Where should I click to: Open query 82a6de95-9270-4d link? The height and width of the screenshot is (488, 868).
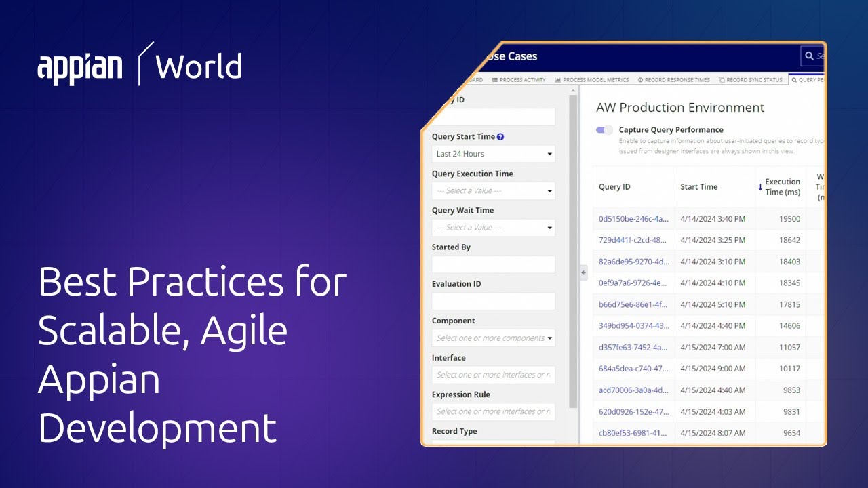(633, 262)
